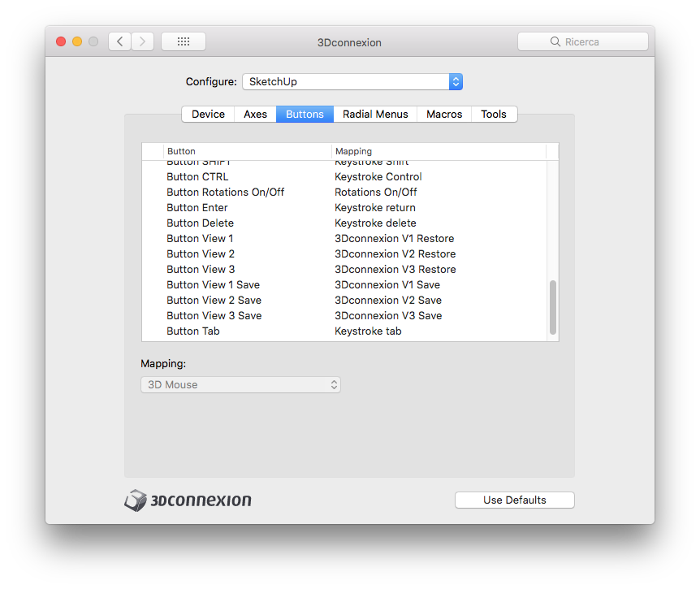Open the Radial Menus tab
This screenshot has width=700, height=589.
(375, 115)
